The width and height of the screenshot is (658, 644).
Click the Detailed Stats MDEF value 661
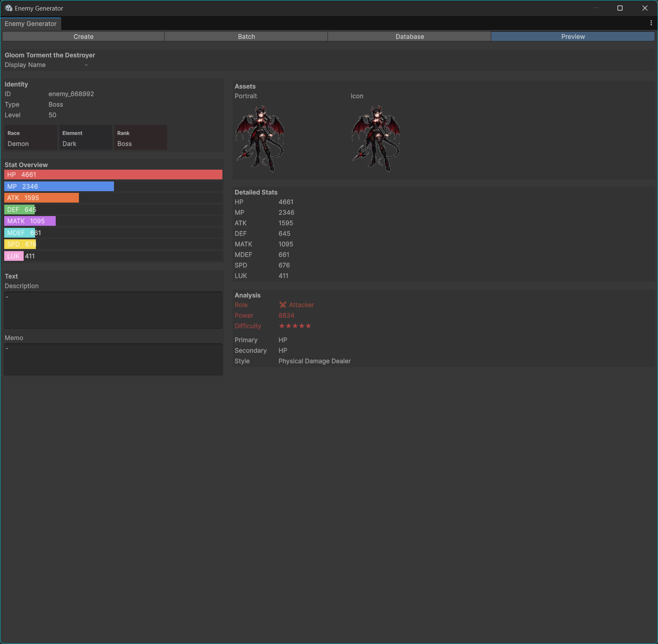pyautogui.click(x=284, y=255)
